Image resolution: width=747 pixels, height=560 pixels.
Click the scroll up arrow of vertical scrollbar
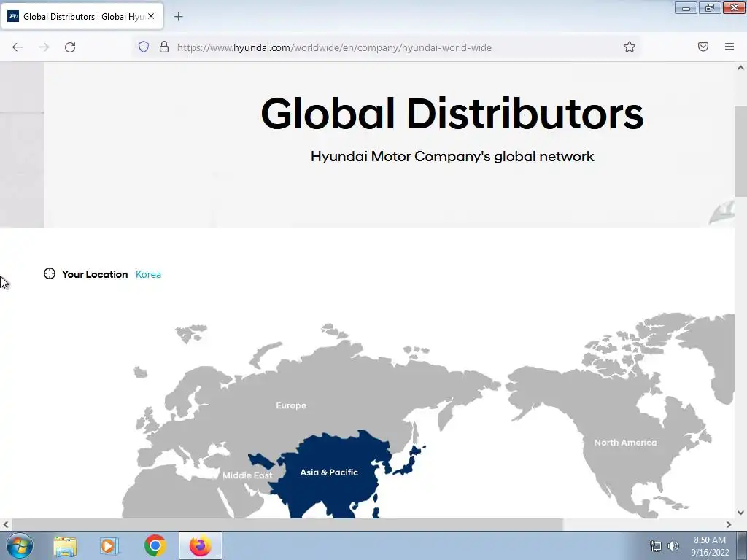coord(740,68)
